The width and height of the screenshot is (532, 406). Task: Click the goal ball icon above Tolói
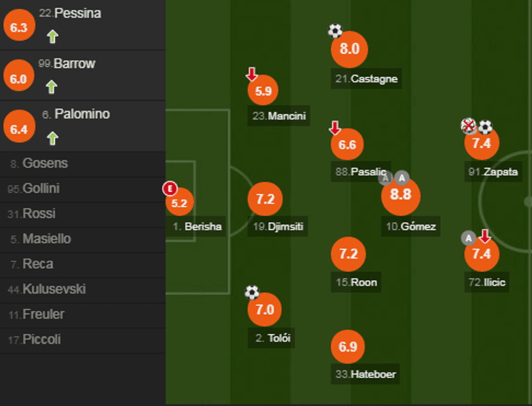click(x=252, y=293)
